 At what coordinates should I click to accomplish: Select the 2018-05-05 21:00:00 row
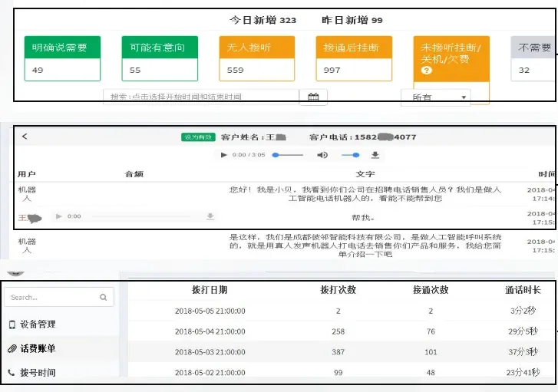click(342, 311)
